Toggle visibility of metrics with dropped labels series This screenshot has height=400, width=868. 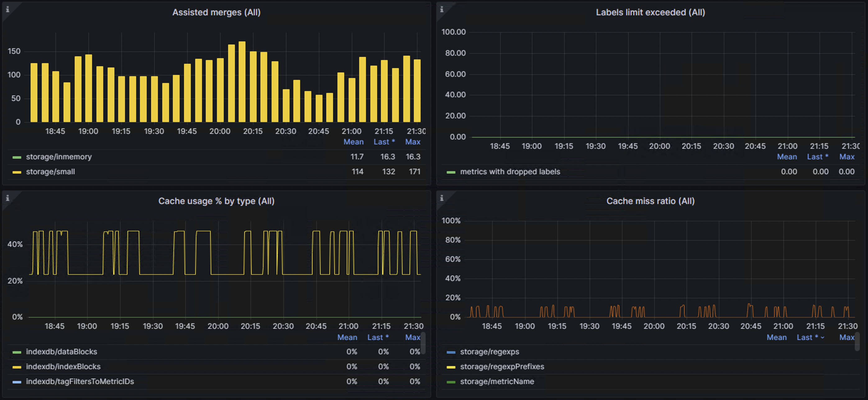510,171
